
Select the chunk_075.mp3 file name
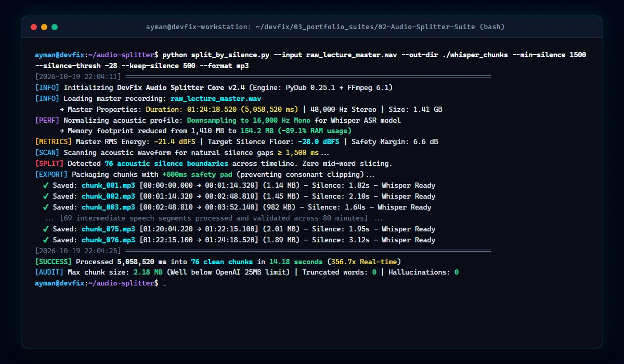coord(108,229)
